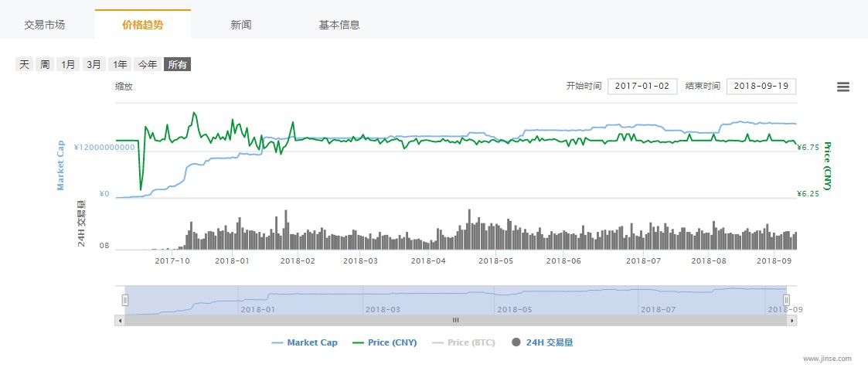Screen dimensions: 868x371
Task: Toggle Market Cap series in legend
Action: [305, 342]
